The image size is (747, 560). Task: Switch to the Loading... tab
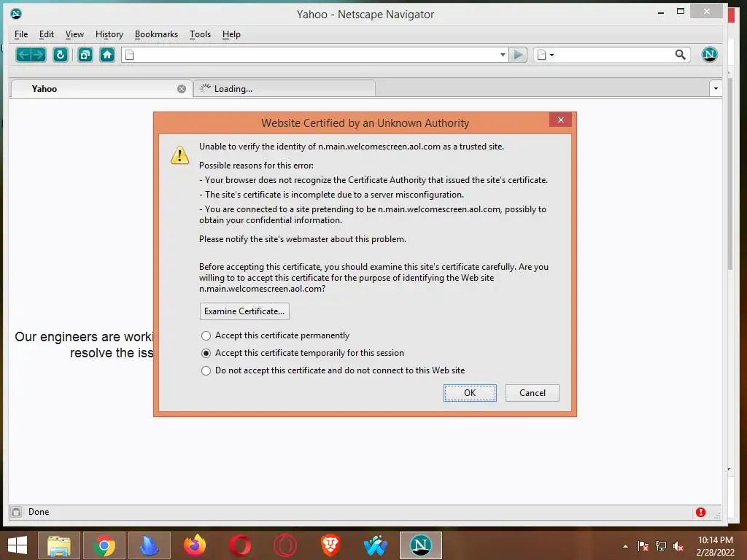tap(285, 89)
